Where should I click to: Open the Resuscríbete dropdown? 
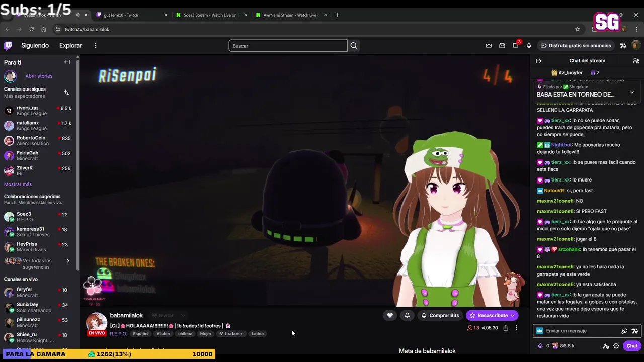512,315
